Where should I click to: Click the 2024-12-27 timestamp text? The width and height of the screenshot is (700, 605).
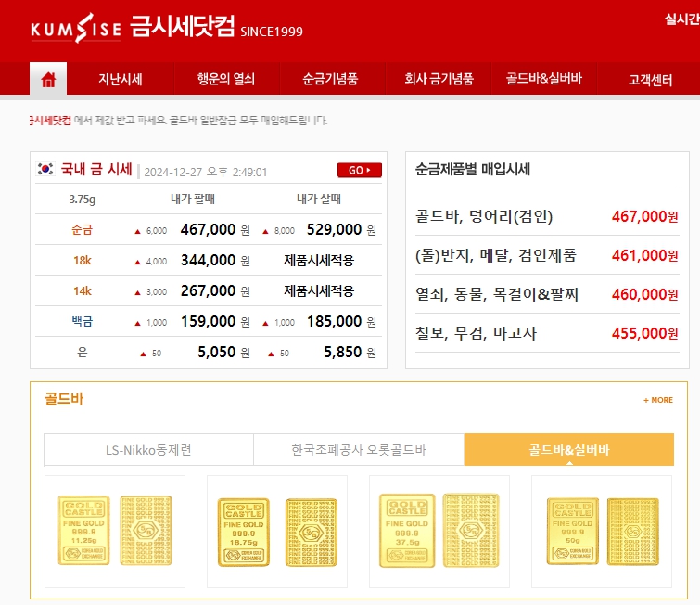click(x=205, y=172)
